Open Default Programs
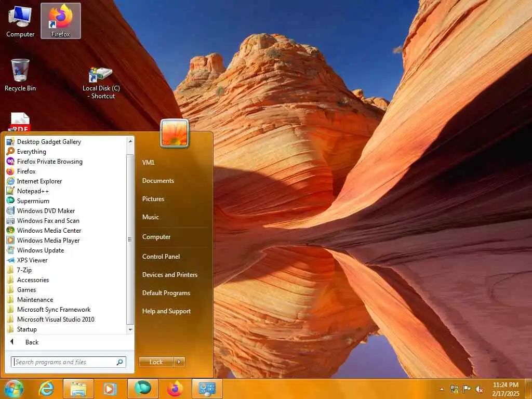 point(166,293)
